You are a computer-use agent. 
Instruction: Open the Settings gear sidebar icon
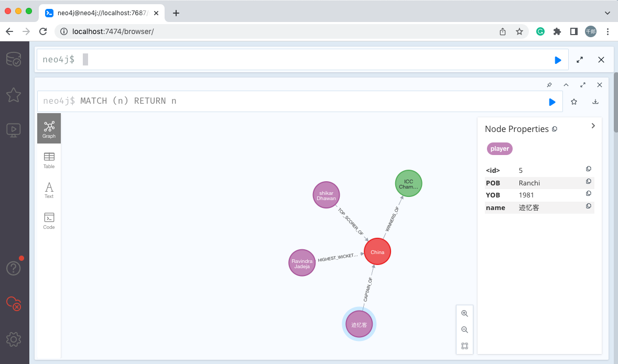[14, 339]
